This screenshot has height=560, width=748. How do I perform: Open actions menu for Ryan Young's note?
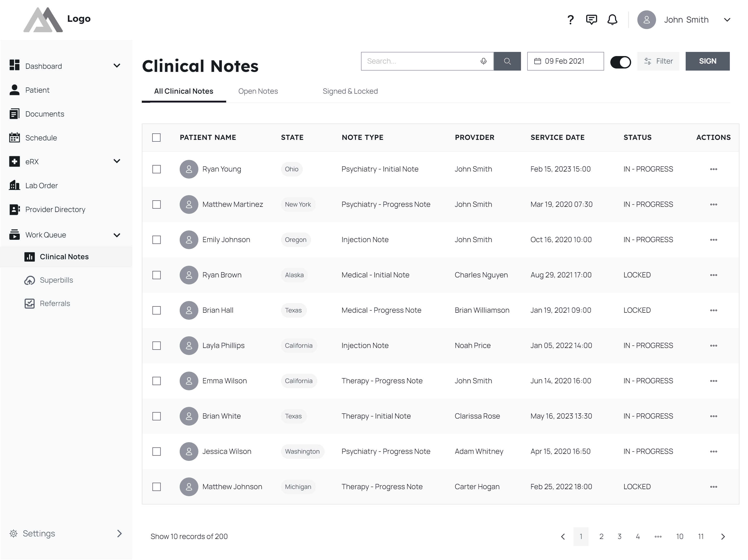(713, 169)
